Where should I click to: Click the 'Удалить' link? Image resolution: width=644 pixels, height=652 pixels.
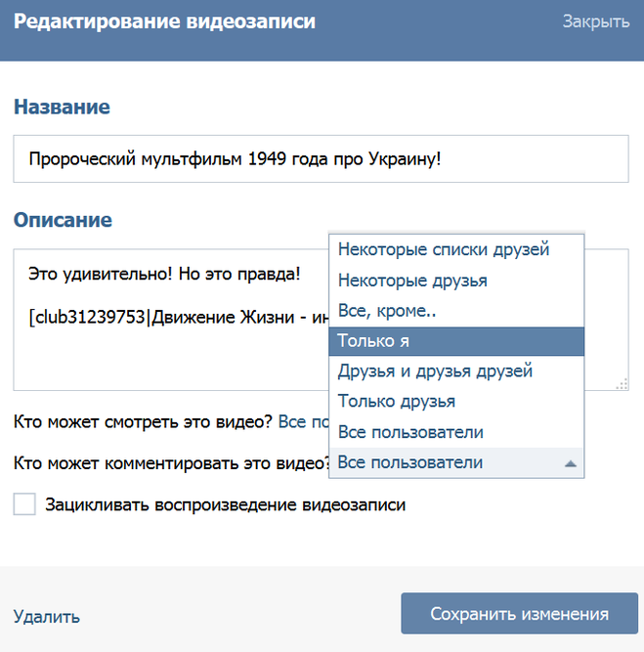47,616
